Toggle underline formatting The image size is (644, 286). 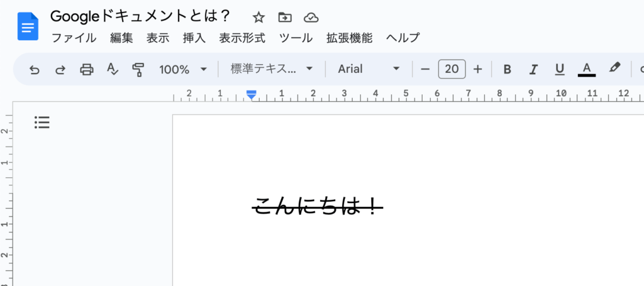[560, 69]
